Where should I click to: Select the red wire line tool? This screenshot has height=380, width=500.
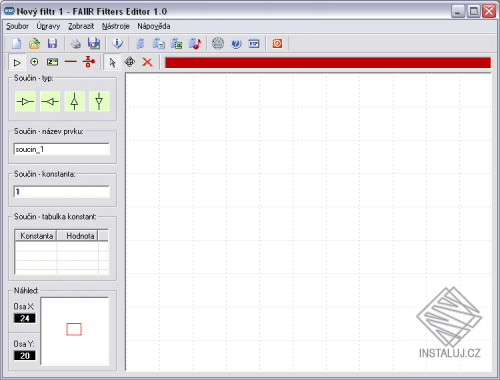click(70, 62)
